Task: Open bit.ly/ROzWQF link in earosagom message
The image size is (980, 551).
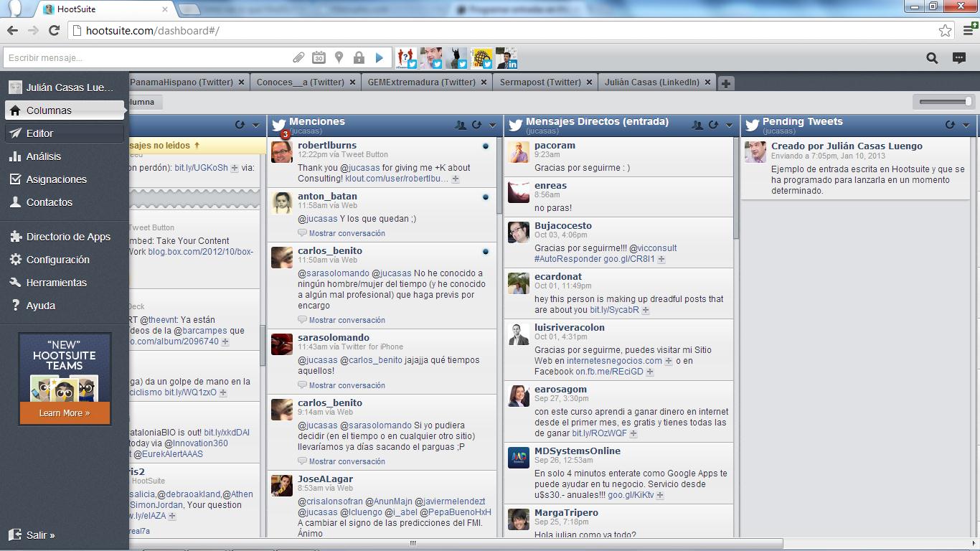Action: pos(599,433)
